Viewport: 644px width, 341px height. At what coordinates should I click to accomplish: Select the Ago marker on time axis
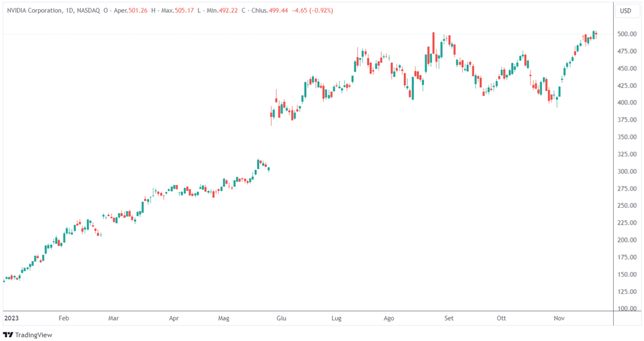point(389,318)
